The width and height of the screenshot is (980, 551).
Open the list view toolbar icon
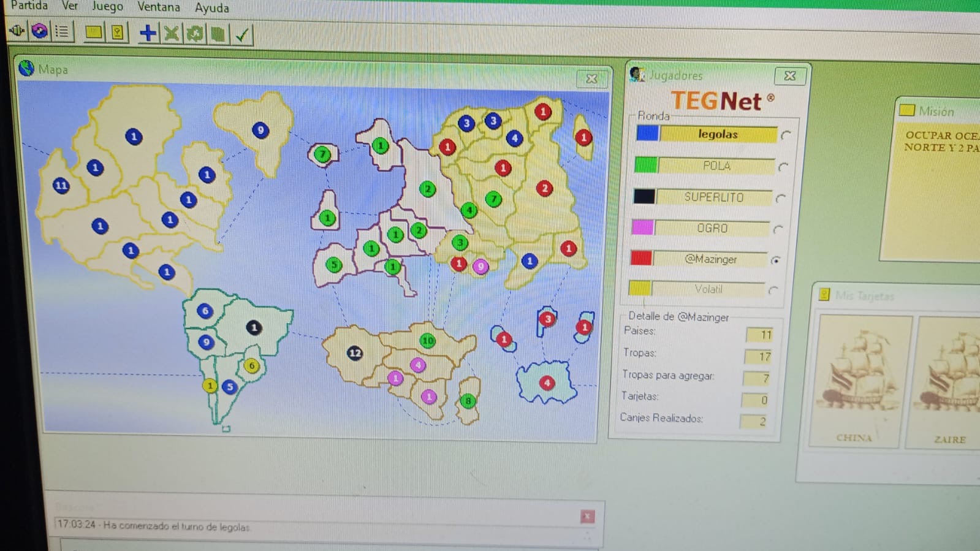(62, 32)
